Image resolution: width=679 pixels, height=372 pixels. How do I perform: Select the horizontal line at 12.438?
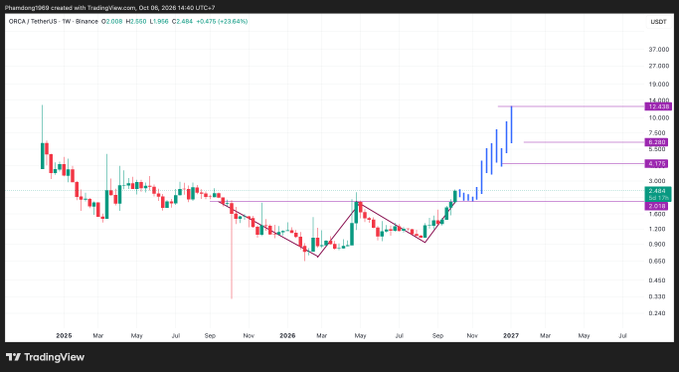coord(571,107)
